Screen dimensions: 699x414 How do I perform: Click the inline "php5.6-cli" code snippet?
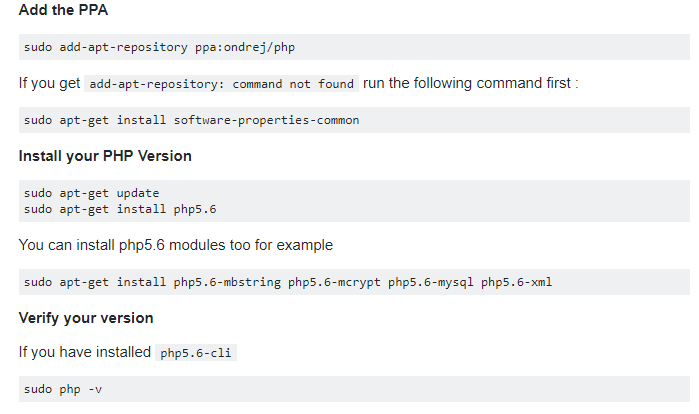[196, 353]
